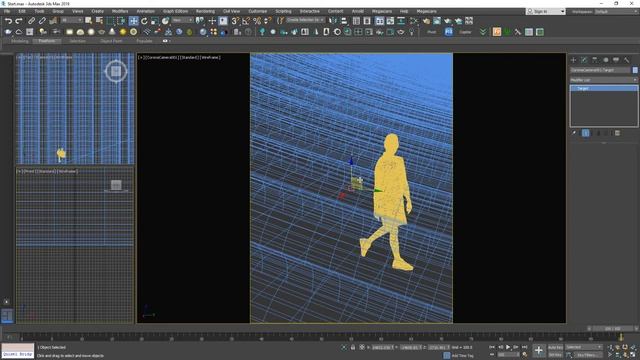Open the Utilities hammer tab in command panel
The image size is (640, 360).
pyautogui.click(x=627, y=60)
